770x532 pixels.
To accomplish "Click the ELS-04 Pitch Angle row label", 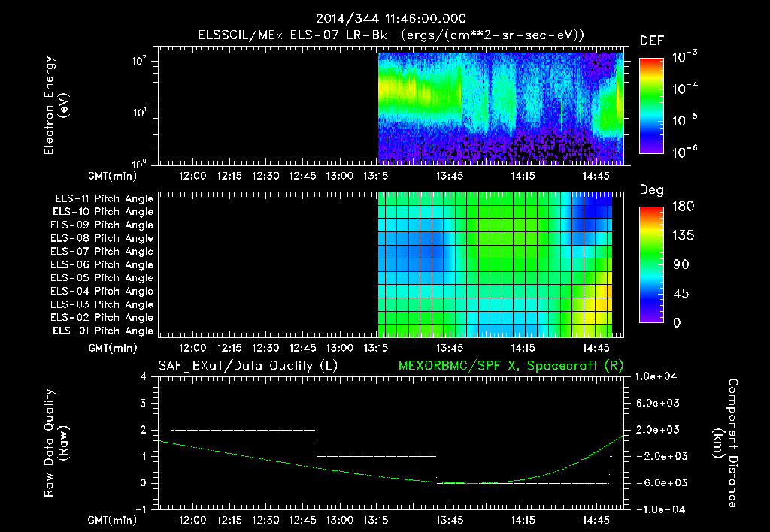I will (102, 291).
